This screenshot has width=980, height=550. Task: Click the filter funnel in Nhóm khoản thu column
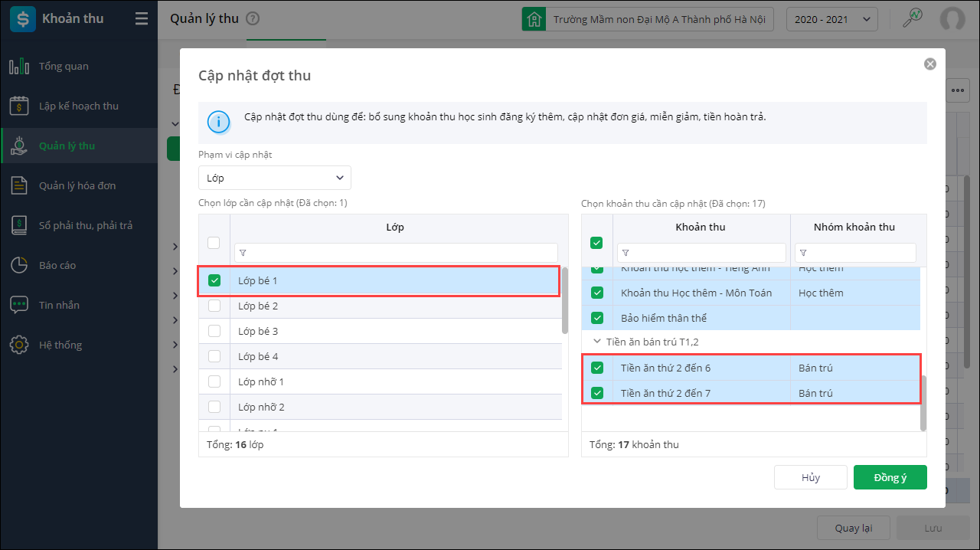click(x=803, y=253)
